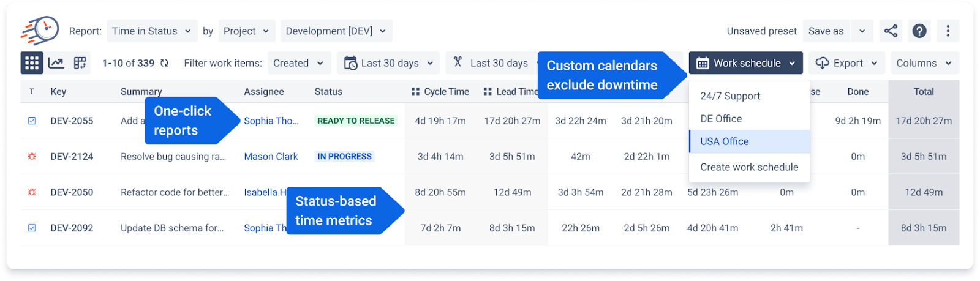Switch to the line chart view icon

56,63
